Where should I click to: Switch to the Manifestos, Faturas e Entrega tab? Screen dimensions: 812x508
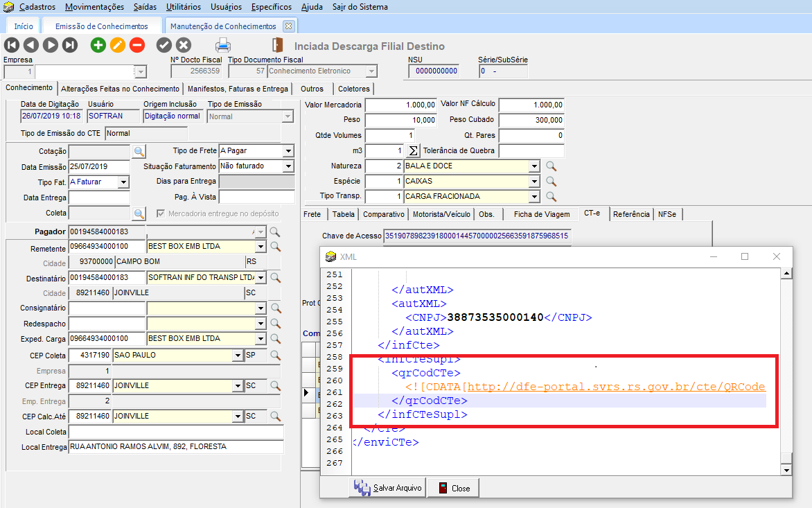238,89
